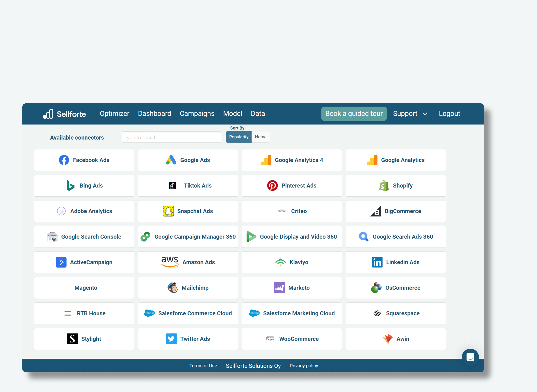Click the Adobe Analytics circle icon
The image size is (537, 392).
point(61,211)
